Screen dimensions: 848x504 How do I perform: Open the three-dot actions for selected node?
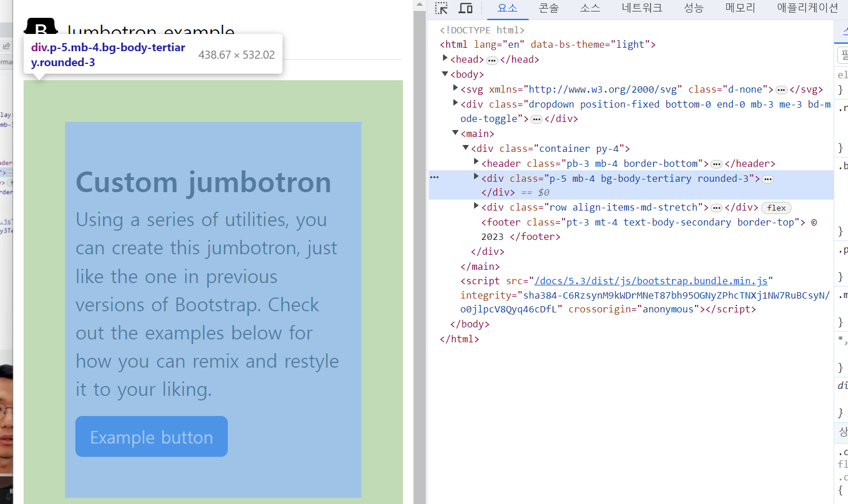pyautogui.click(x=434, y=177)
